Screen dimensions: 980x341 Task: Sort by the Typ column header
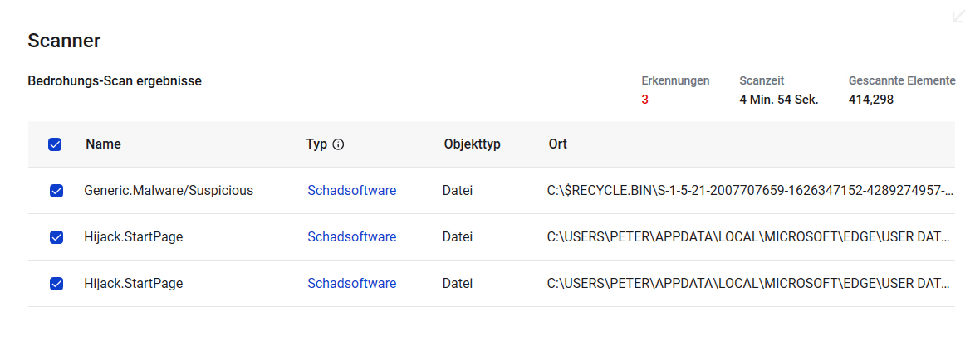pyautogui.click(x=316, y=144)
